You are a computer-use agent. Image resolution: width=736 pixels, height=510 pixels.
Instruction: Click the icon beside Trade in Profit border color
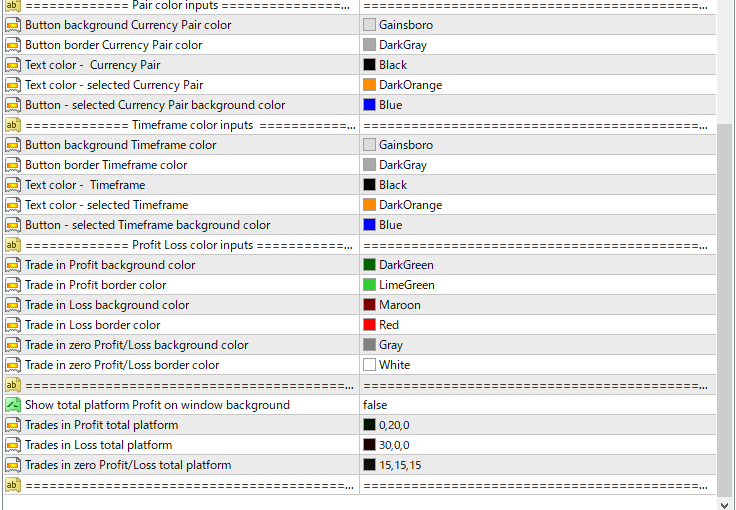13,285
